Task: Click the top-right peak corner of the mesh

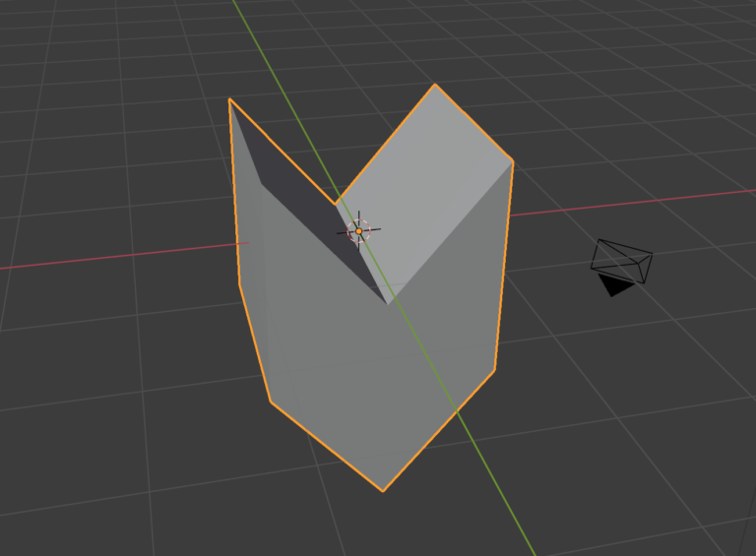Action: tap(435, 85)
